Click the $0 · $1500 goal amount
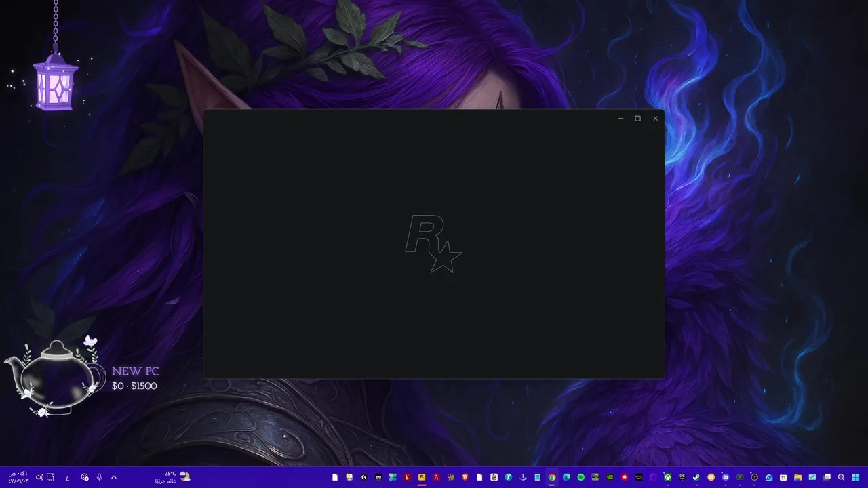This screenshot has height=488, width=868. (x=134, y=386)
